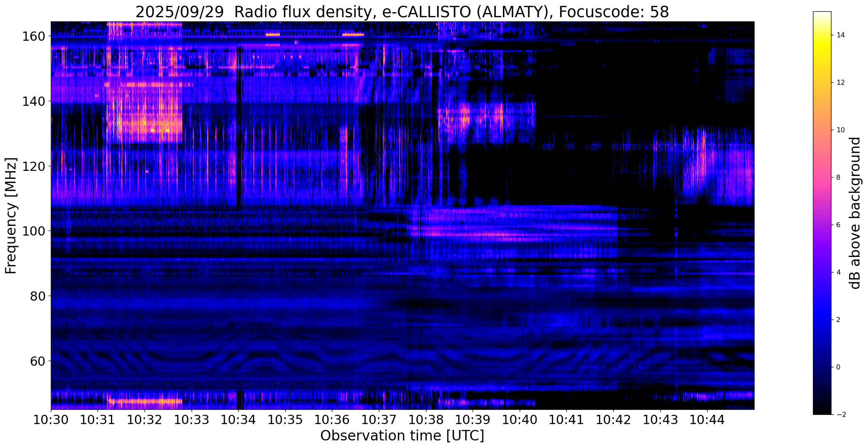This screenshot has height=448, width=868.
Task: Click the 10:33 time tick label
Action: click(192, 419)
